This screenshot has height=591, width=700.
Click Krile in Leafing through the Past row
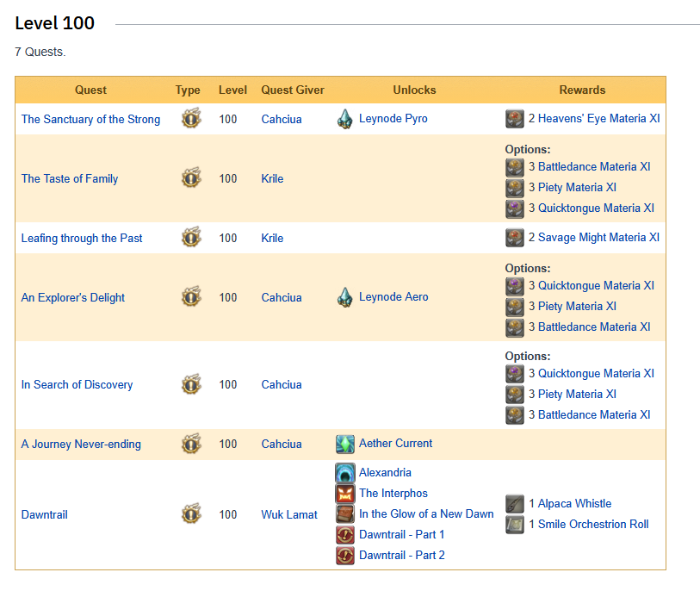click(x=272, y=238)
